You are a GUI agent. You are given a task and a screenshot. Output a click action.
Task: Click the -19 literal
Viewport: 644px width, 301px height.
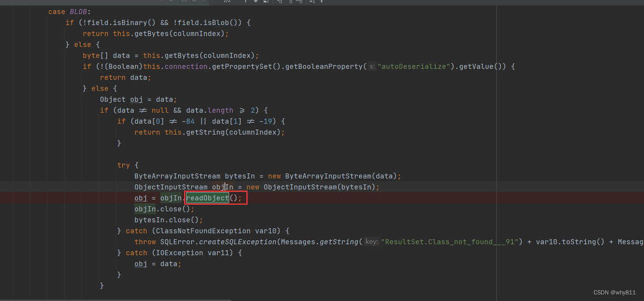(265, 121)
